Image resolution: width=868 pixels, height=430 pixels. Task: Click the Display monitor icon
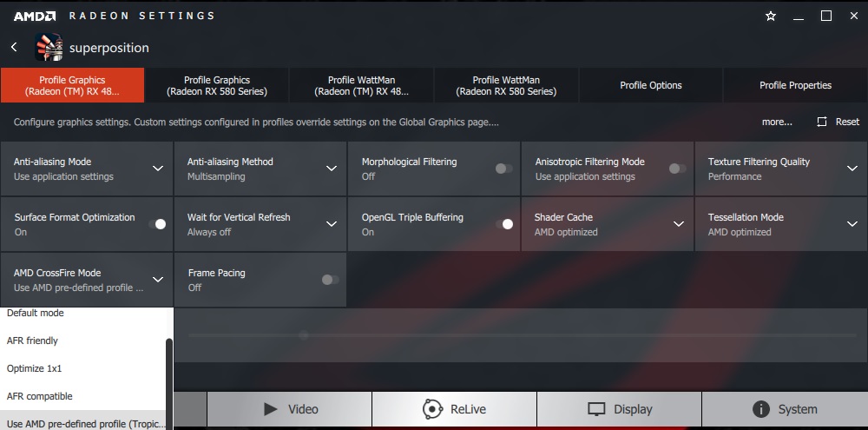[597, 409]
